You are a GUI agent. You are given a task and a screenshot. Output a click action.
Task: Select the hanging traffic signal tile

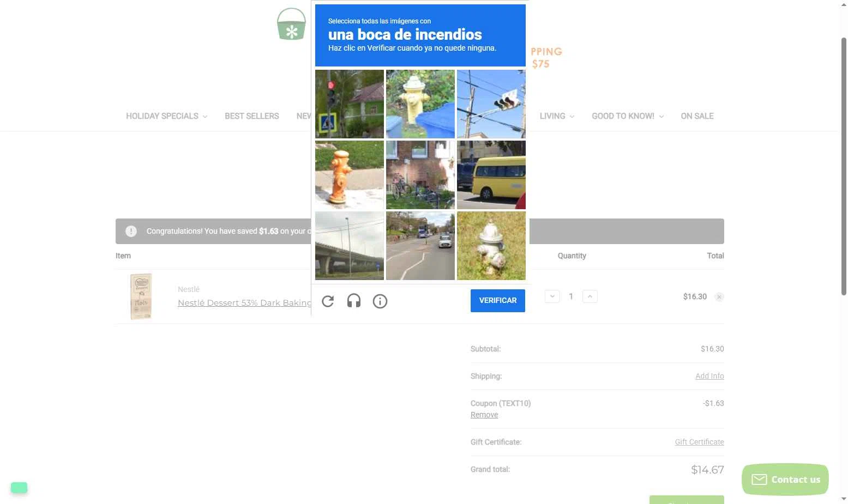tap(491, 104)
